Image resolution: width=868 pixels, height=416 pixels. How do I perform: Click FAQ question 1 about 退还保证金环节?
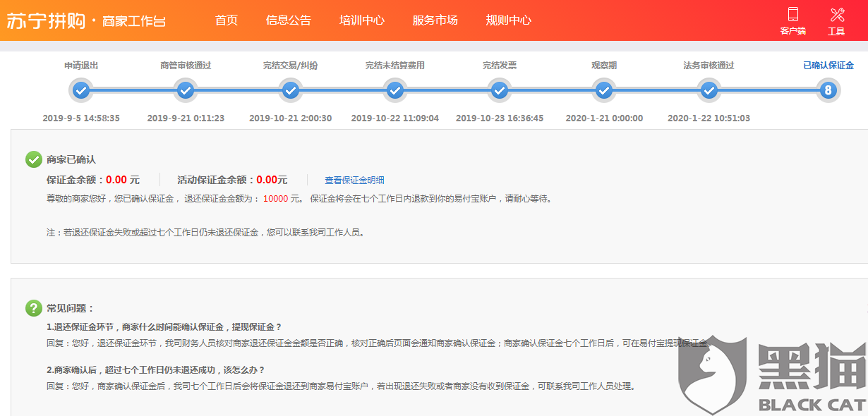[164, 327]
